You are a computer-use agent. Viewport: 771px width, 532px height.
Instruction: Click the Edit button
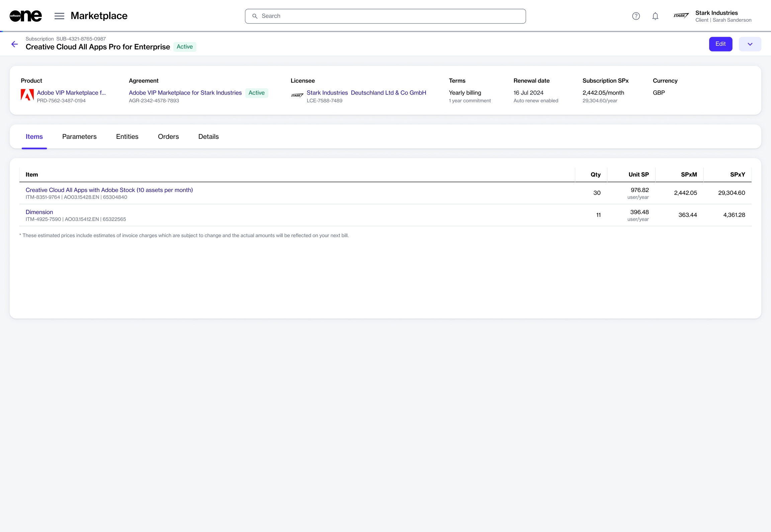pos(720,44)
